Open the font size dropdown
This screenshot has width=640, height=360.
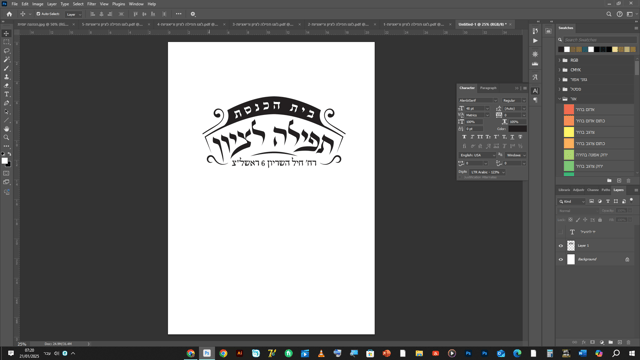click(x=487, y=109)
